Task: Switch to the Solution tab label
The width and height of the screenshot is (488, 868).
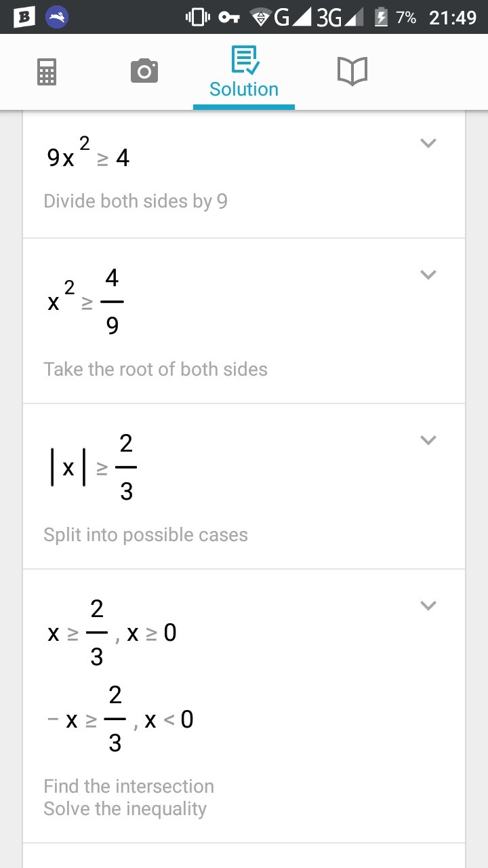Action: click(244, 90)
